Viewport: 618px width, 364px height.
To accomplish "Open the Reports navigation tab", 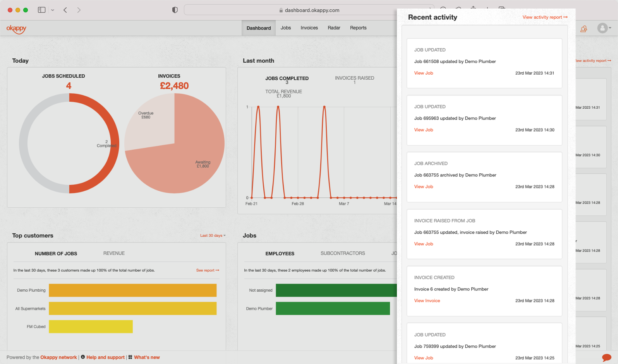I will 358,28.
